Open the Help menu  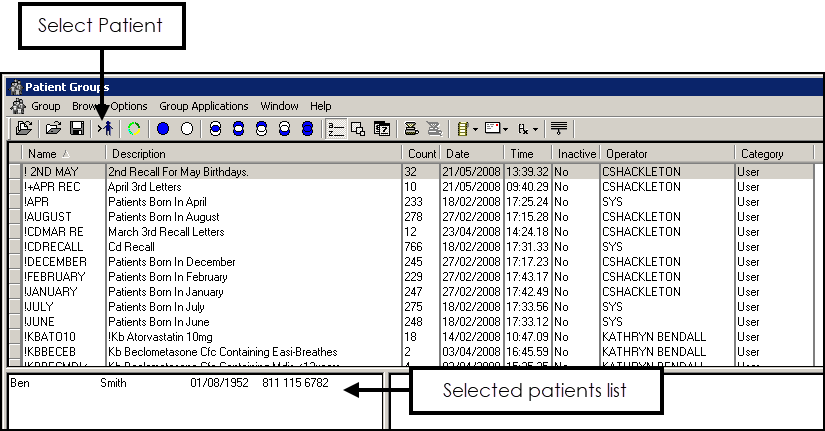pyautogui.click(x=320, y=106)
